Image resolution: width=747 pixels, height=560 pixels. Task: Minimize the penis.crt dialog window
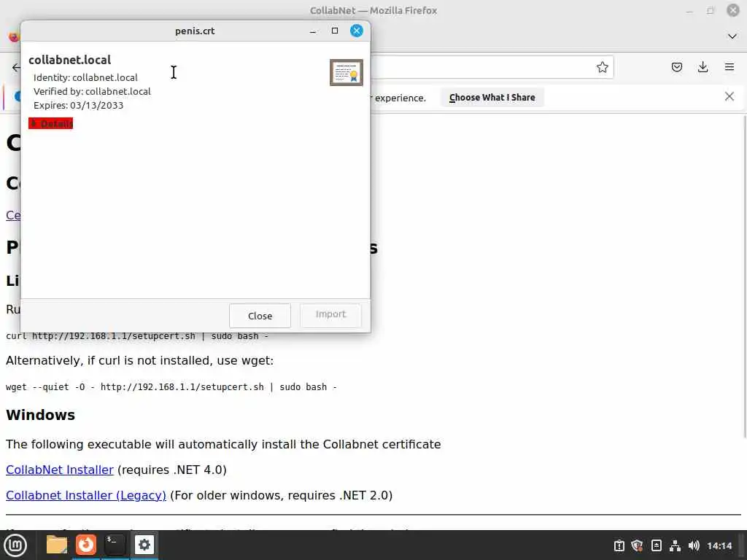point(312,31)
